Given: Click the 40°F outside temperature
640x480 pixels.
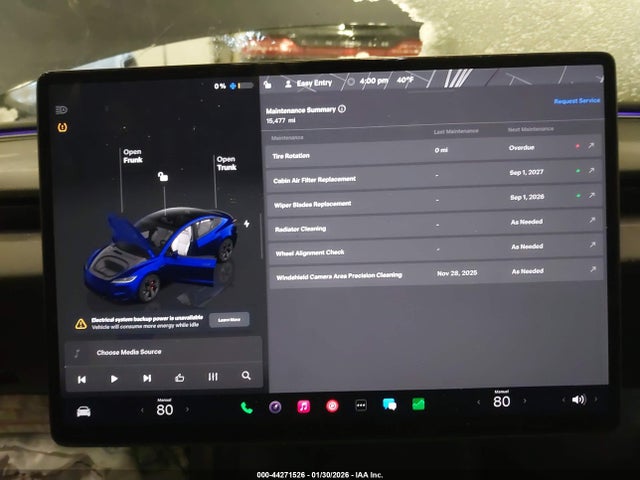Looking at the screenshot, I should 405,80.
